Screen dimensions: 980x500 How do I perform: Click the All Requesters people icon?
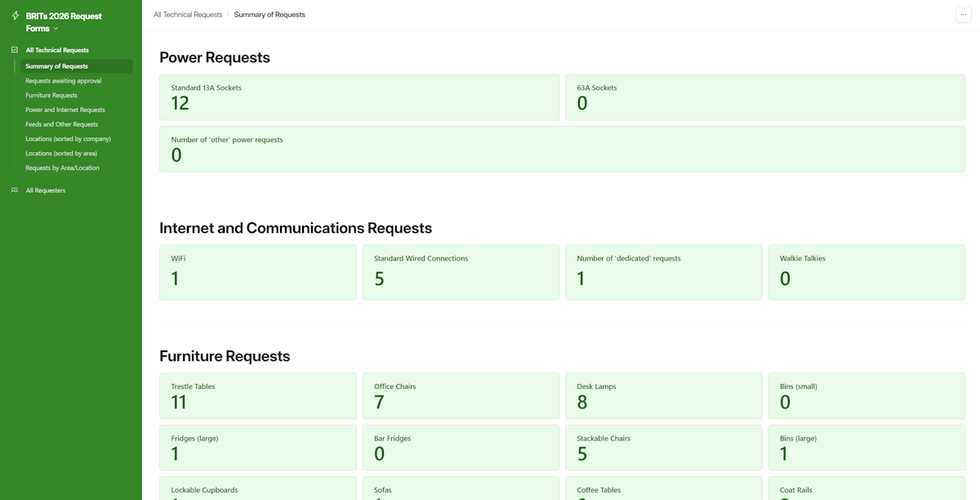pos(15,190)
